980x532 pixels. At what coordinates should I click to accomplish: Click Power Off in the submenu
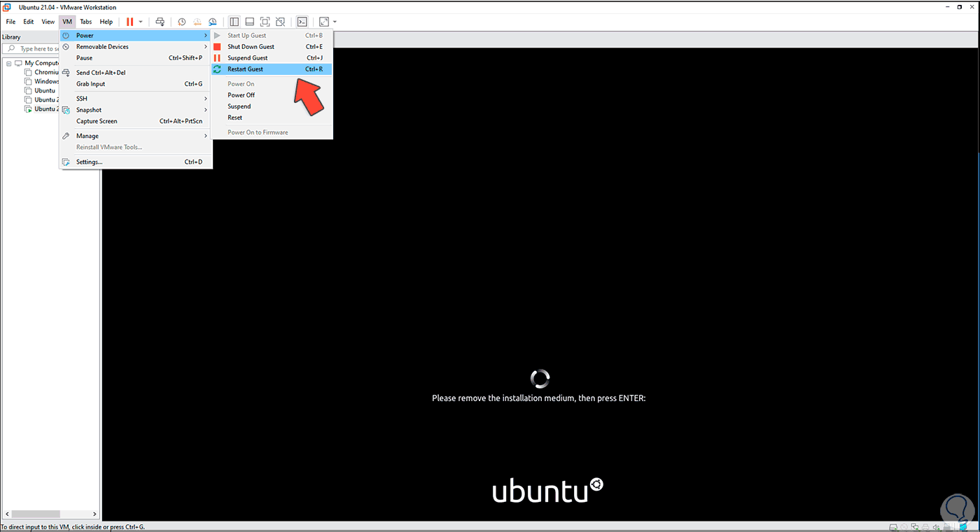click(x=272, y=95)
